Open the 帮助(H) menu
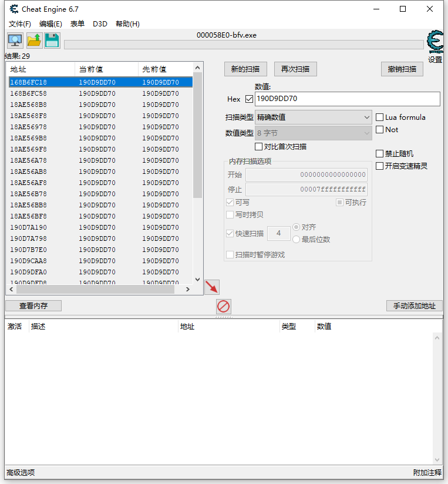448x484 pixels. point(127,23)
